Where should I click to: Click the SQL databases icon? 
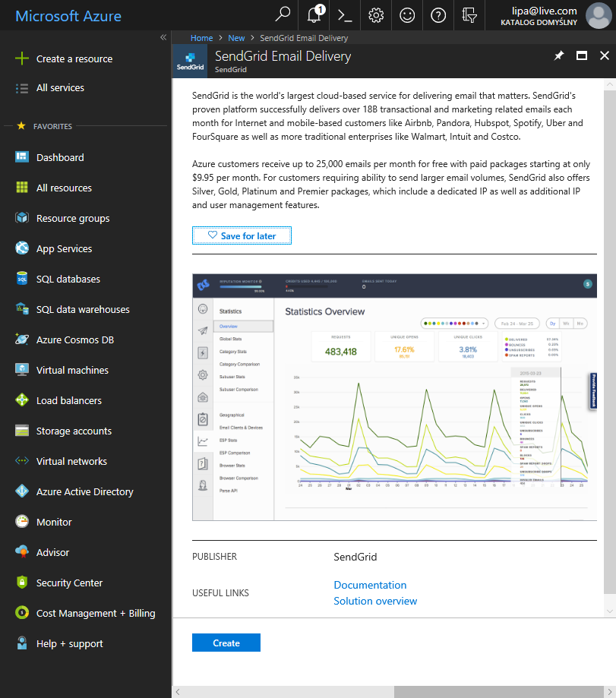tap(22, 279)
